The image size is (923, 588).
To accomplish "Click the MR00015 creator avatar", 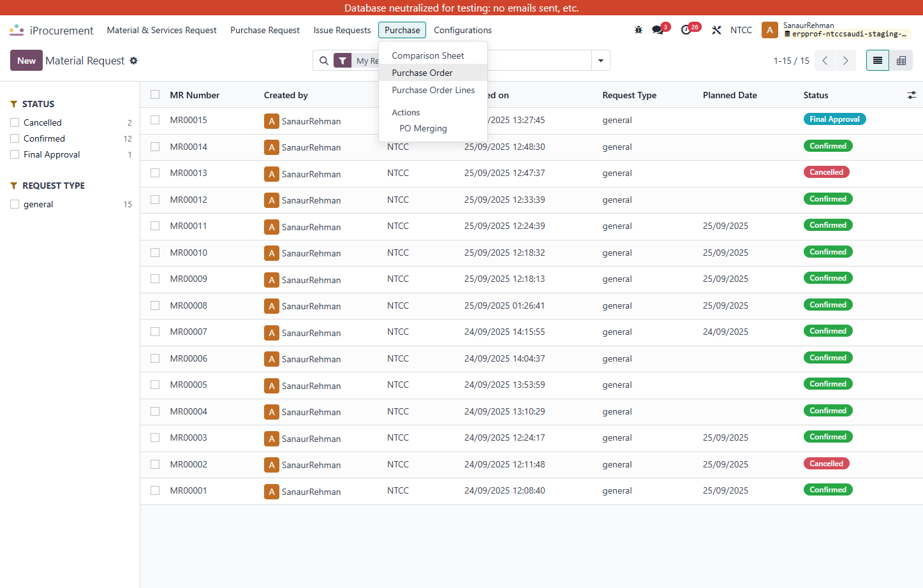I will (272, 121).
